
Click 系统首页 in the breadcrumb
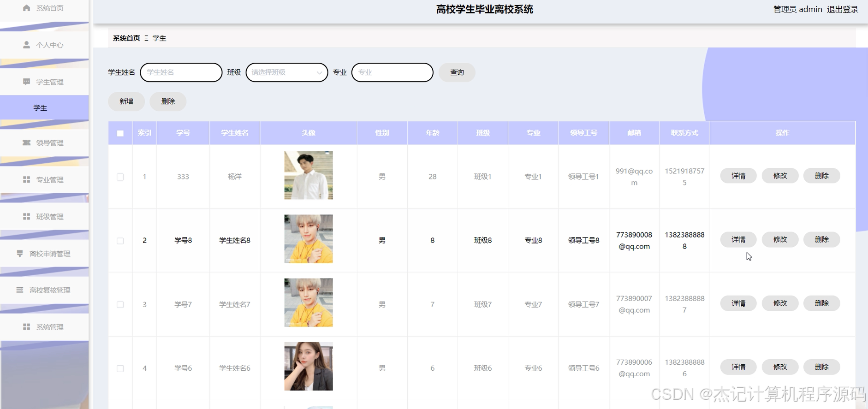click(x=126, y=38)
